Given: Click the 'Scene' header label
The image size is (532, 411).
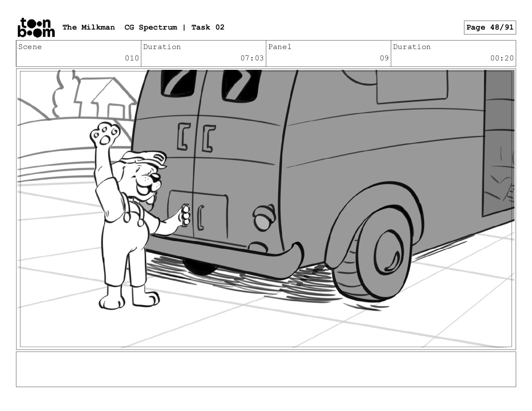Looking at the screenshot, I should click(30, 47).
